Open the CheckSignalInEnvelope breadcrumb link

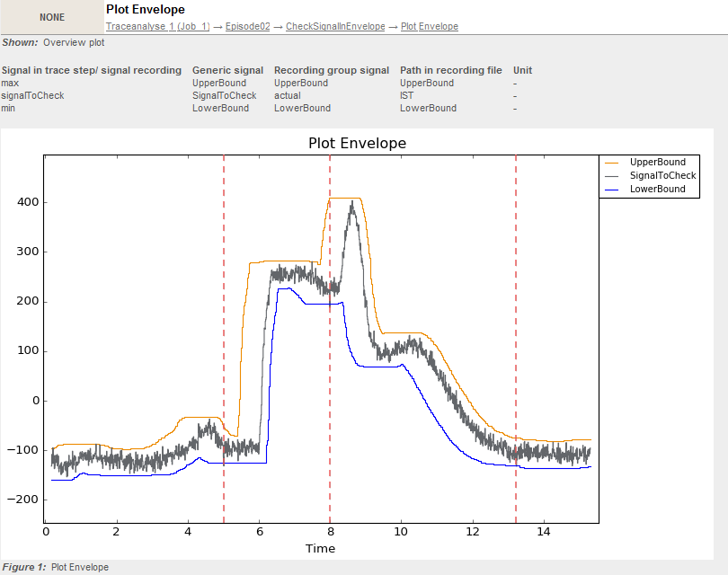point(335,26)
